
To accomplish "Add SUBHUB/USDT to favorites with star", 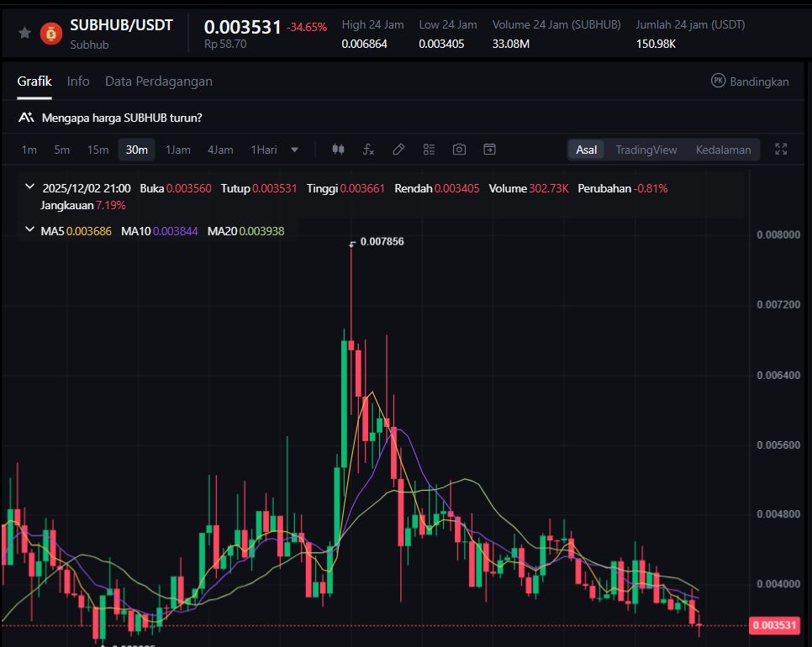I will [x=25, y=33].
